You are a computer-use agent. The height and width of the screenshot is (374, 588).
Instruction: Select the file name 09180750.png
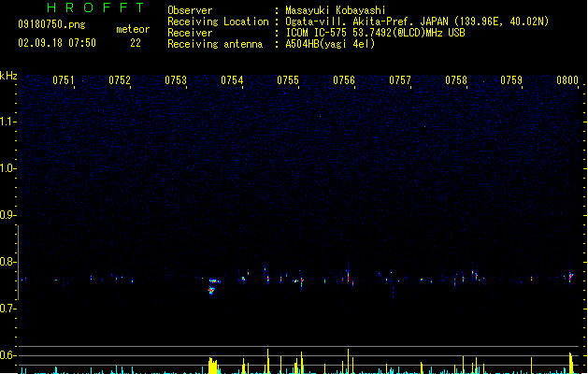click(x=51, y=24)
